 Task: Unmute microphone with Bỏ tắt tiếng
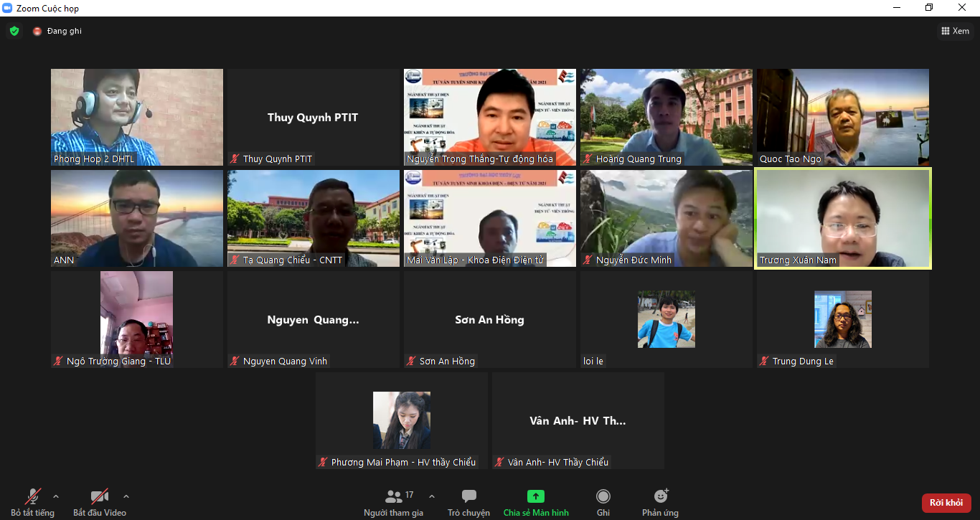coord(32,502)
